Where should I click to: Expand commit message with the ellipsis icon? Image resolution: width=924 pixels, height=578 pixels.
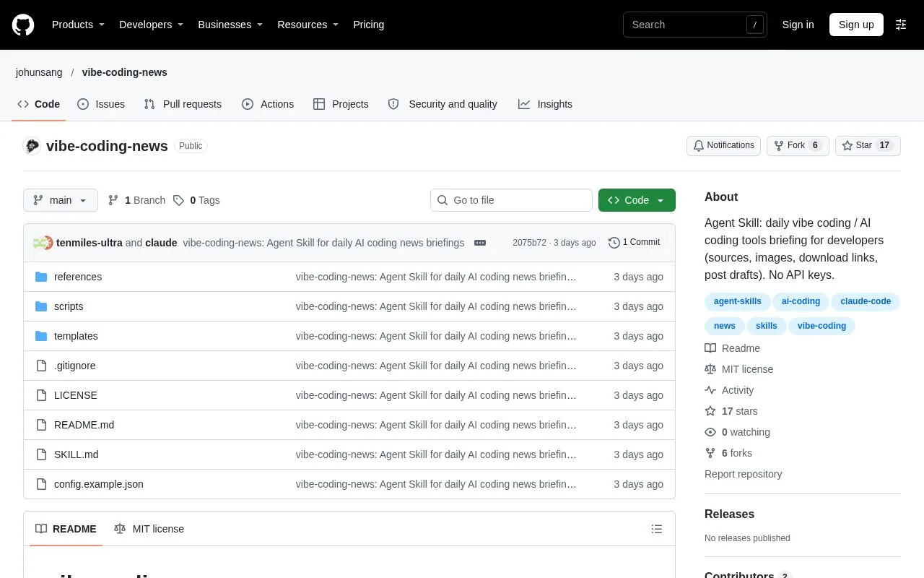click(x=480, y=243)
